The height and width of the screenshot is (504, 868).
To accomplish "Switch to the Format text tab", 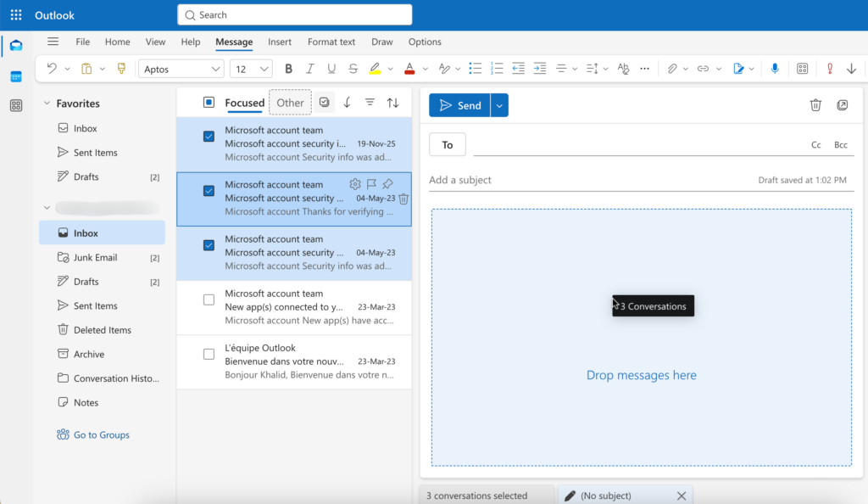I will pyautogui.click(x=331, y=42).
